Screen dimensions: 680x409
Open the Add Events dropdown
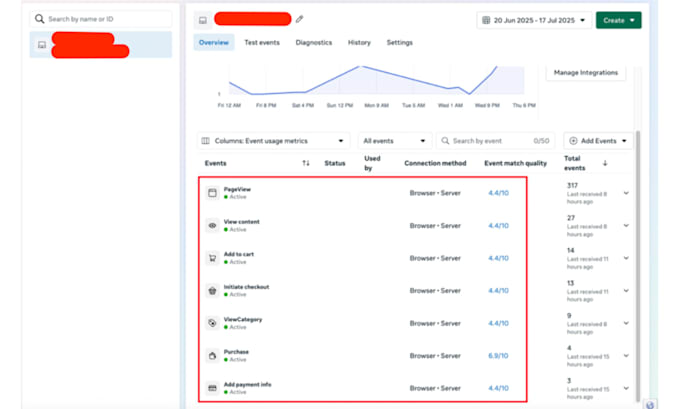598,141
